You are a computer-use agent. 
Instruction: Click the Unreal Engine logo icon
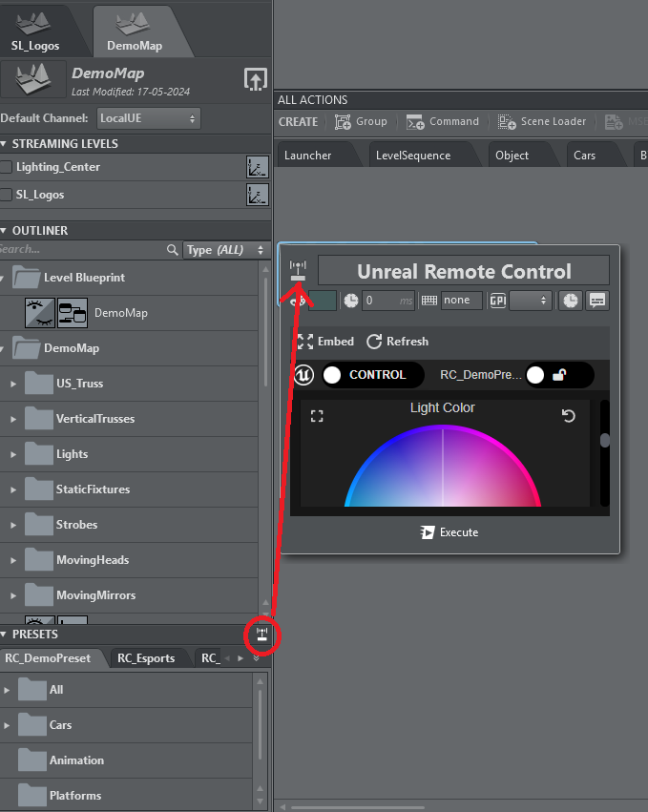303,375
